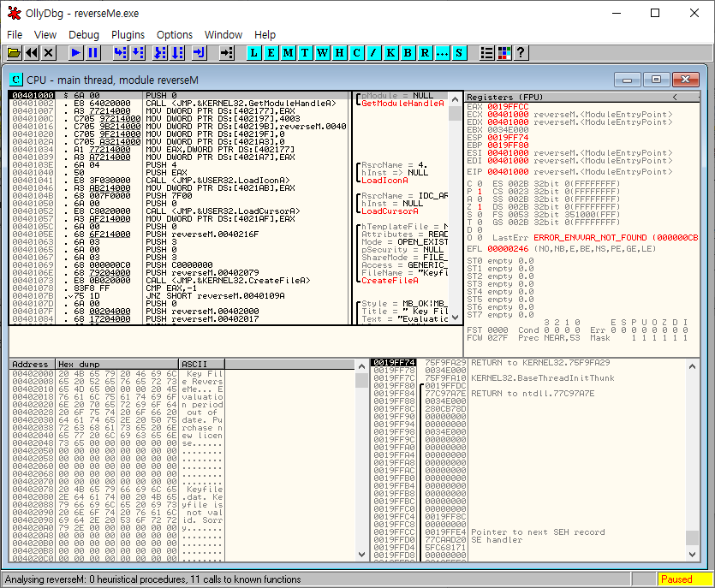
Task: Open debugging options list icon
Action: (487, 53)
